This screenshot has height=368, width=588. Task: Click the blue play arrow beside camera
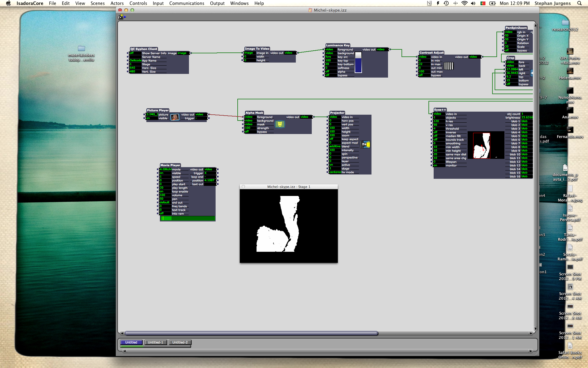tap(125, 17)
